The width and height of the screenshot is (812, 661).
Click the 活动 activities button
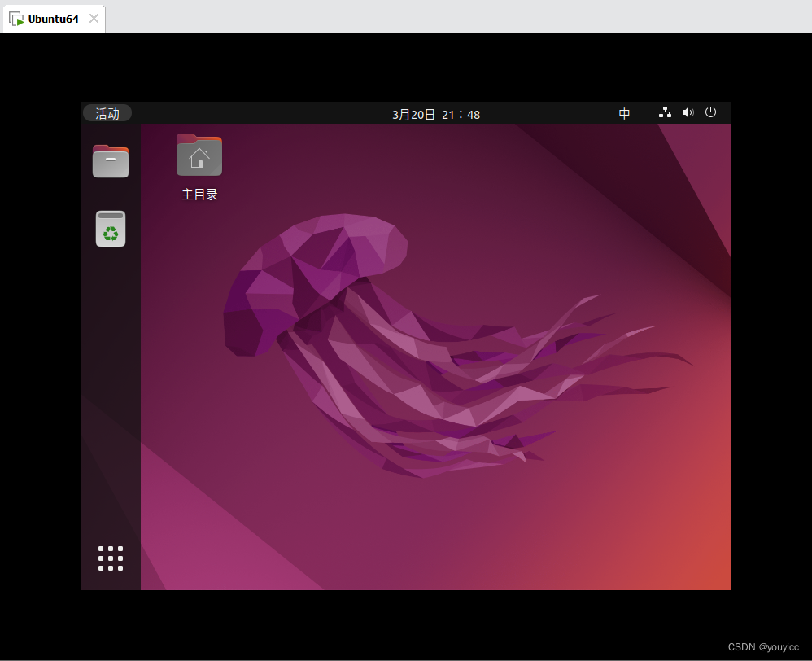[107, 113]
